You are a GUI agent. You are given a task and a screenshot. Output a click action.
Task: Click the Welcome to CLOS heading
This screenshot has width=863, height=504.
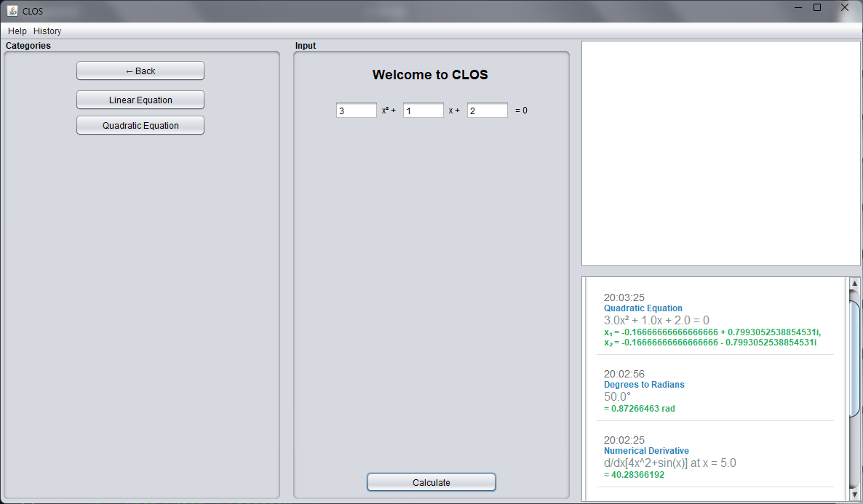click(430, 75)
